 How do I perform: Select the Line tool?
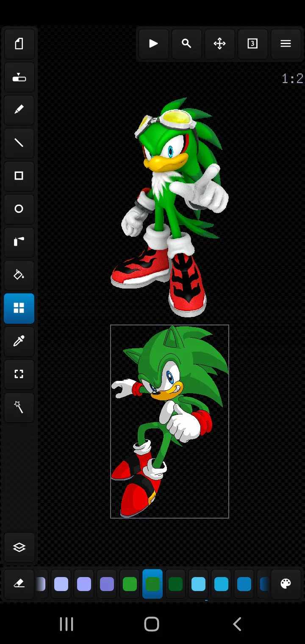(x=19, y=143)
